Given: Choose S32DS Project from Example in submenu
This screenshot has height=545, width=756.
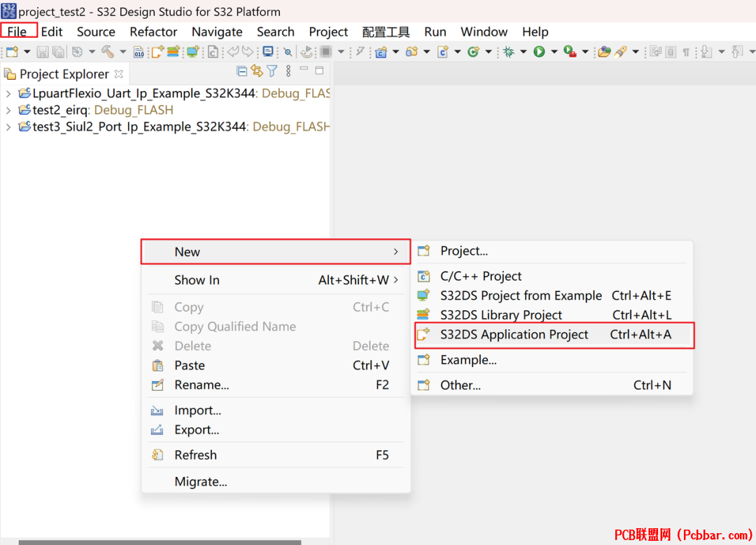Looking at the screenshot, I should (x=553, y=296).
